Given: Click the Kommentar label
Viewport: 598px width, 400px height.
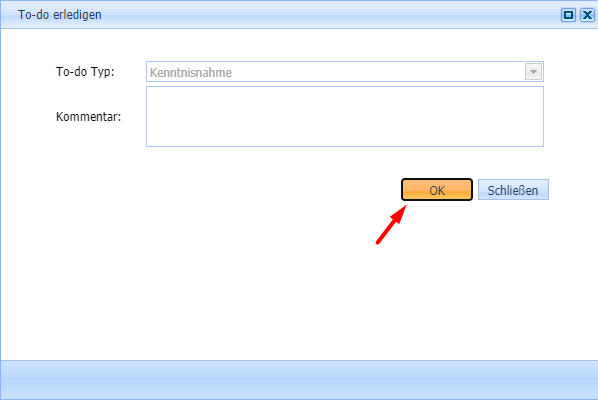Looking at the screenshot, I should pyautogui.click(x=88, y=116).
